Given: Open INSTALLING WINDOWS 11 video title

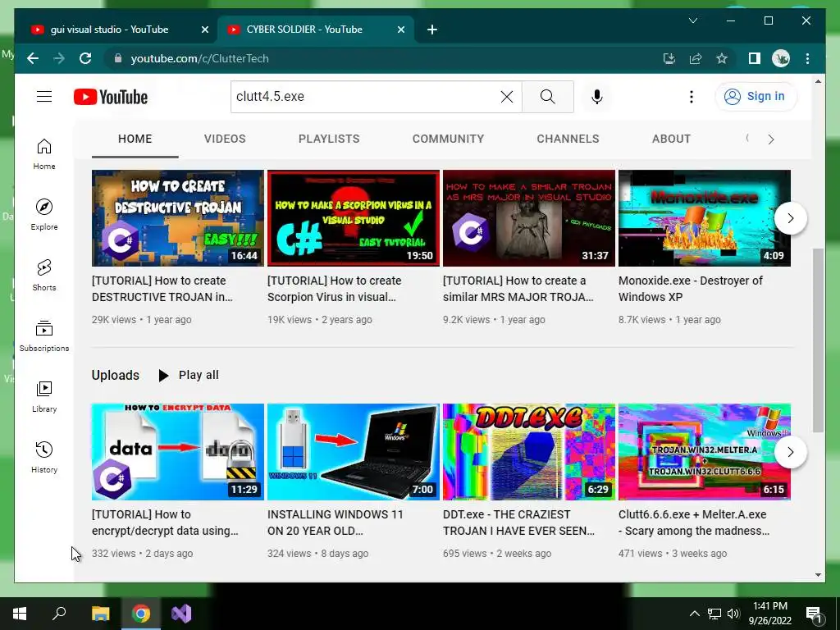Looking at the screenshot, I should point(336,523).
